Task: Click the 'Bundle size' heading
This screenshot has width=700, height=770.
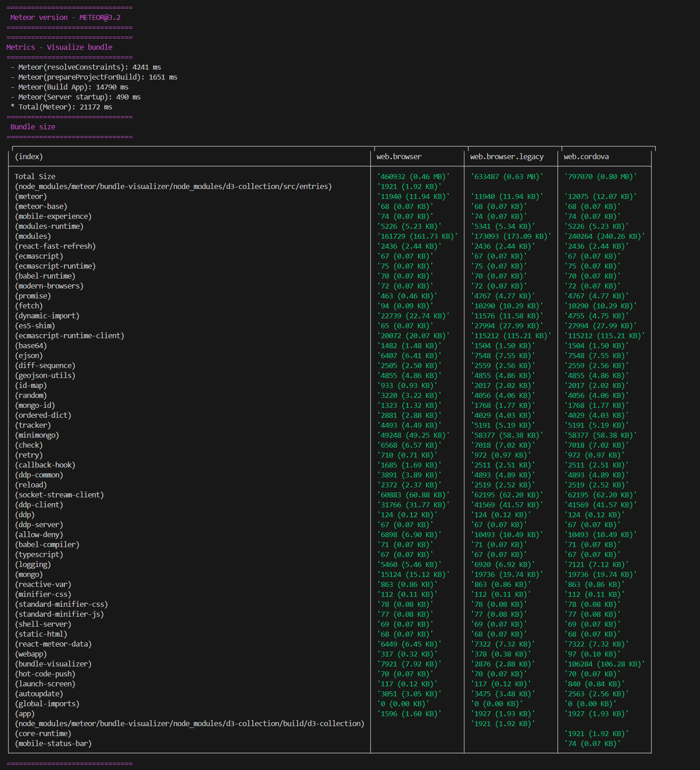Action: (33, 127)
